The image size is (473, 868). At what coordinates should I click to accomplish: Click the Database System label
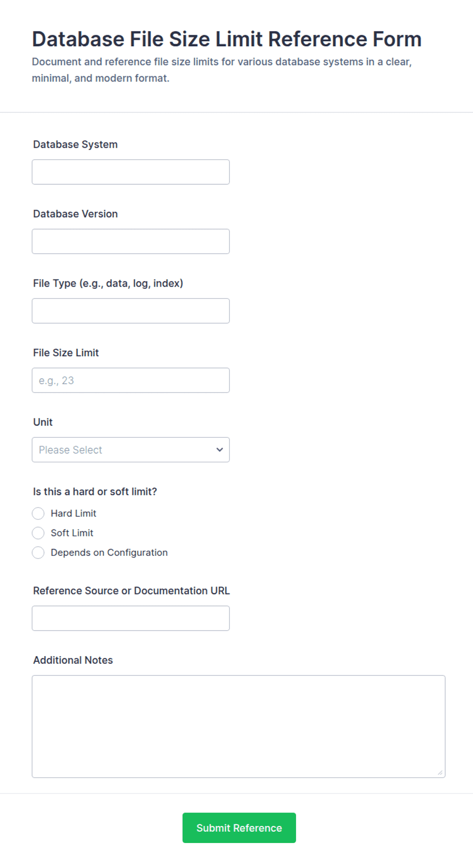pyautogui.click(x=75, y=145)
